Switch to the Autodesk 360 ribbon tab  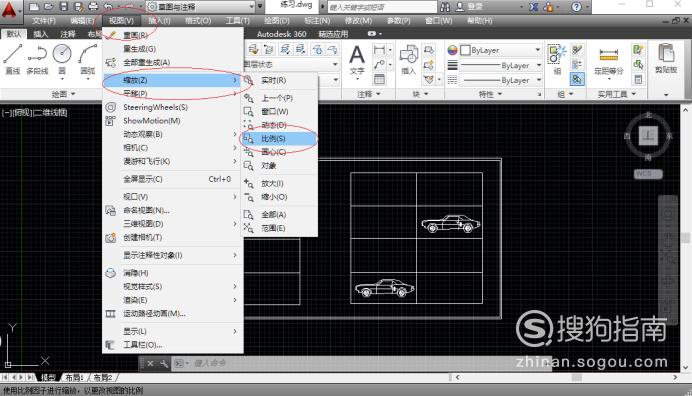pyautogui.click(x=281, y=34)
